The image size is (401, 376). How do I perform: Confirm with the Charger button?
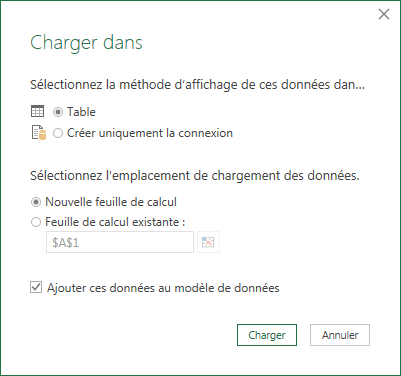267,335
